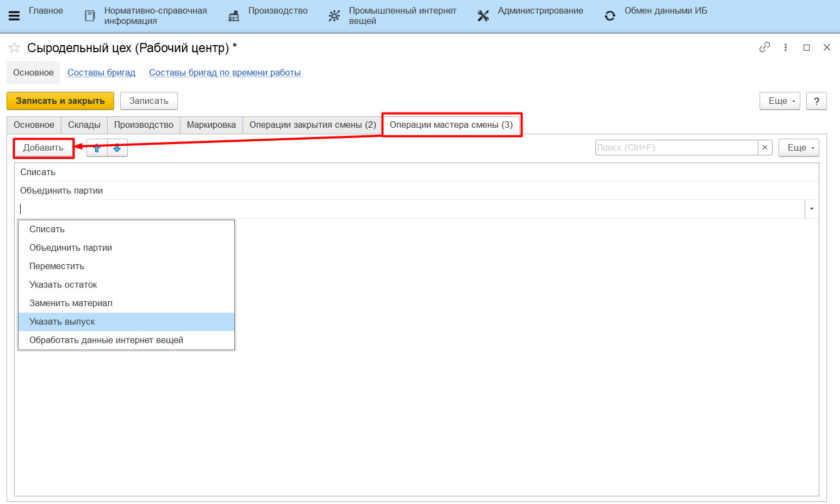This screenshot has height=504, width=840.
Task: Expand the top Еще dropdown menu
Action: point(780,101)
